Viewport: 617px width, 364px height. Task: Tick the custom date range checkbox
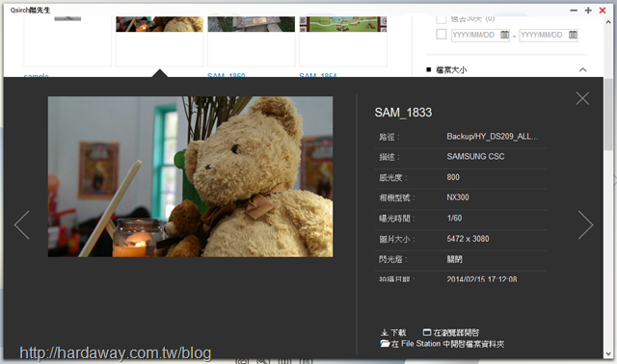[x=442, y=35]
